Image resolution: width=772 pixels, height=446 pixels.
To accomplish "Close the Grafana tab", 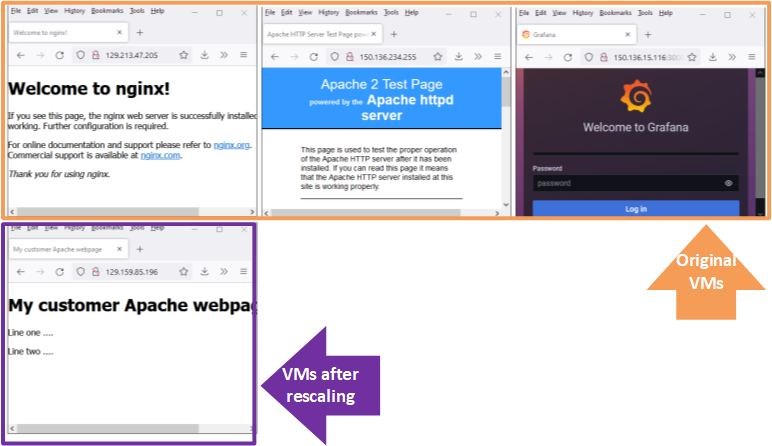I will [627, 34].
